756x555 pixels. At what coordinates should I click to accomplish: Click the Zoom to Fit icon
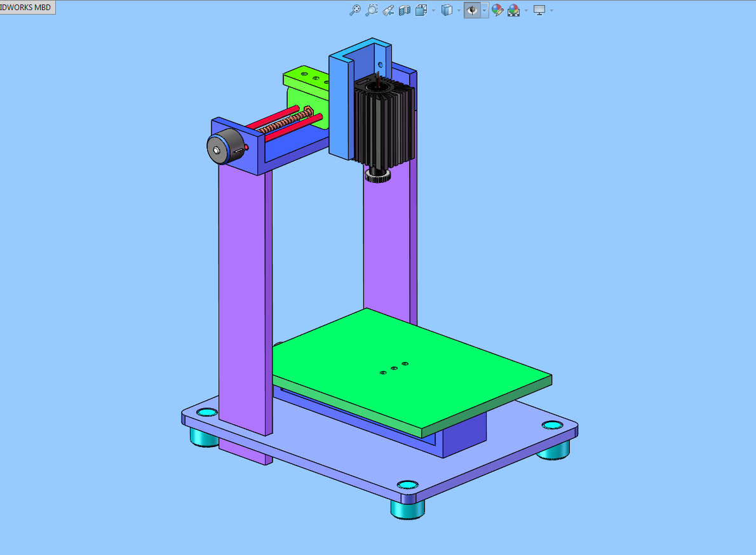pos(355,10)
